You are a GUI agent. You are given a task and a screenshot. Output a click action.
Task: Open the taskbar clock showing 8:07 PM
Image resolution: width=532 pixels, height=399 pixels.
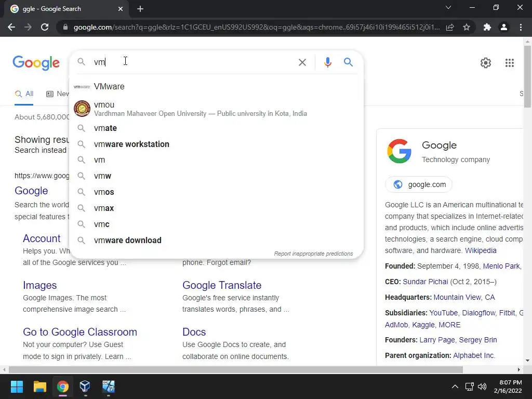coord(508,387)
